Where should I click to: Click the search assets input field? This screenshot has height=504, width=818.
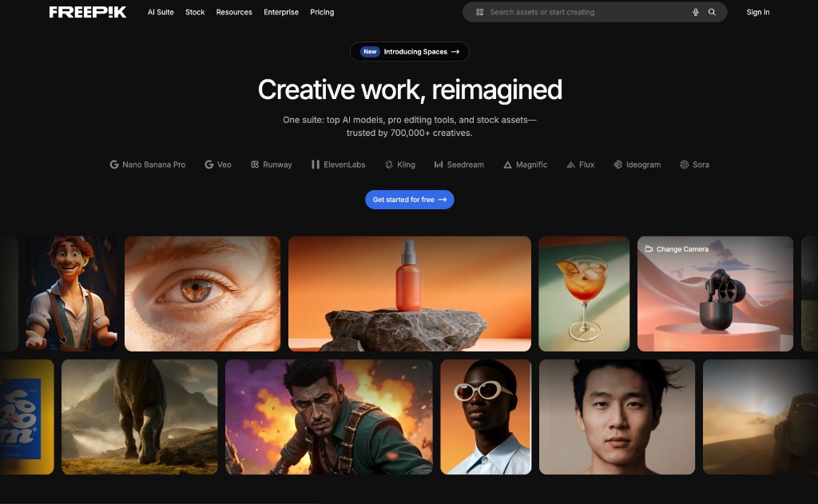click(x=575, y=12)
